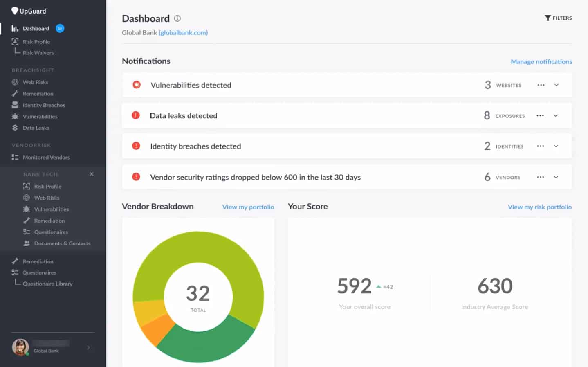Click the Bank Tech Questionnaires checklist icon
Image resolution: width=588 pixels, height=367 pixels.
tap(27, 232)
